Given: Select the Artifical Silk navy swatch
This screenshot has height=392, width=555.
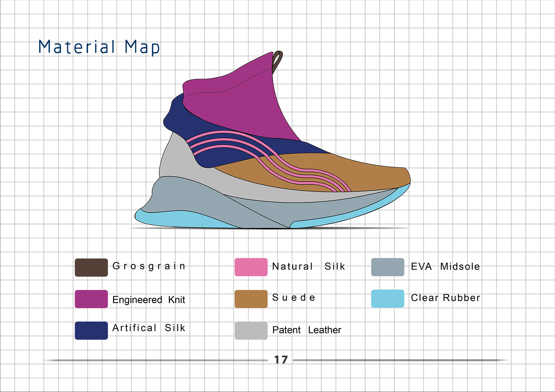Looking at the screenshot, I should 91,331.
